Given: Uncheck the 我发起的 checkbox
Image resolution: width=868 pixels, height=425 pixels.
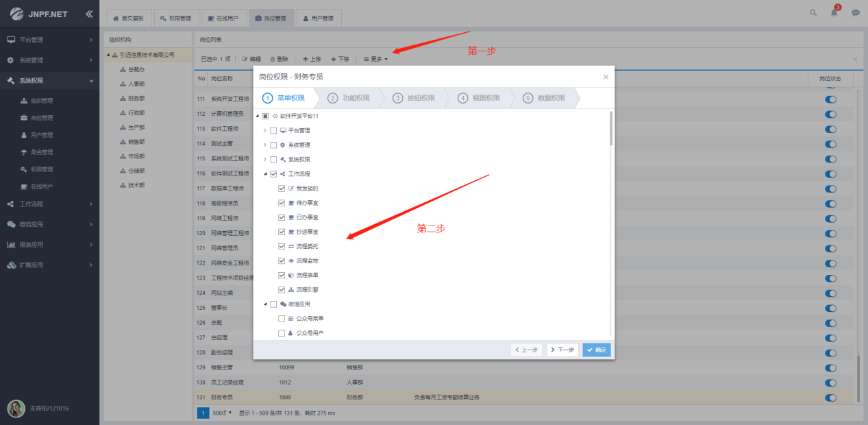Looking at the screenshot, I should tap(282, 189).
